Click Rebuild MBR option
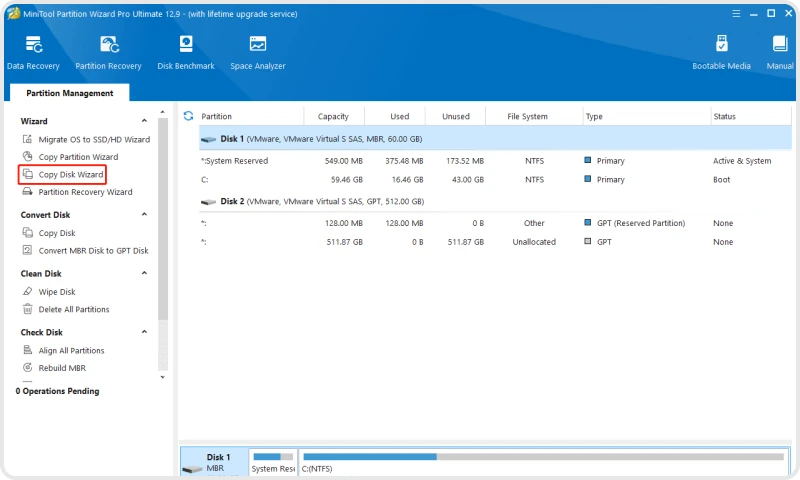800x480 pixels. [x=54, y=368]
